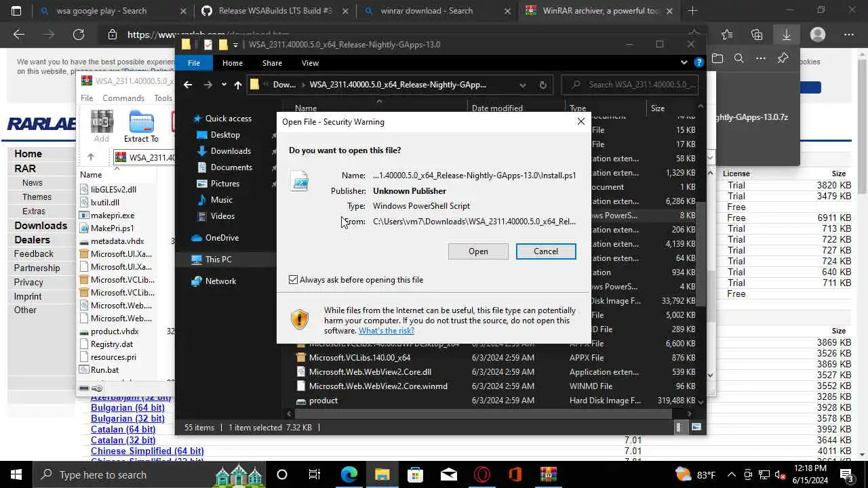
Task: Select Desktop in navigation pane
Action: pos(225,135)
